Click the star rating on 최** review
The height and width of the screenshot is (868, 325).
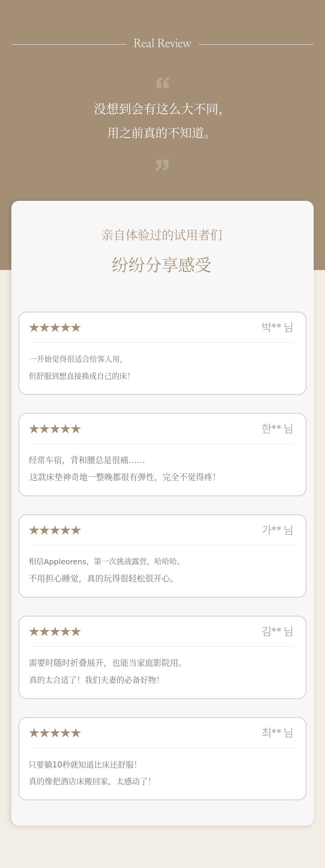point(55,733)
